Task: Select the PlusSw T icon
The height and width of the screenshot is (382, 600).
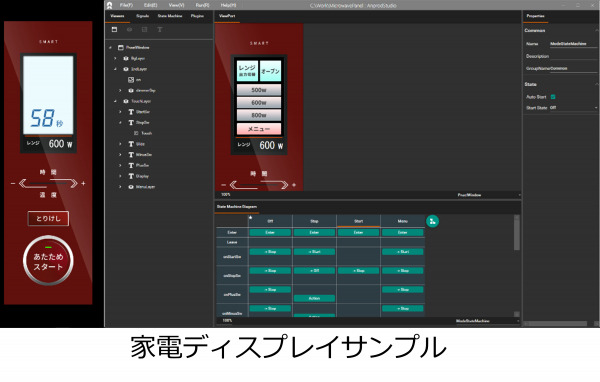Action: pos(131,165)
